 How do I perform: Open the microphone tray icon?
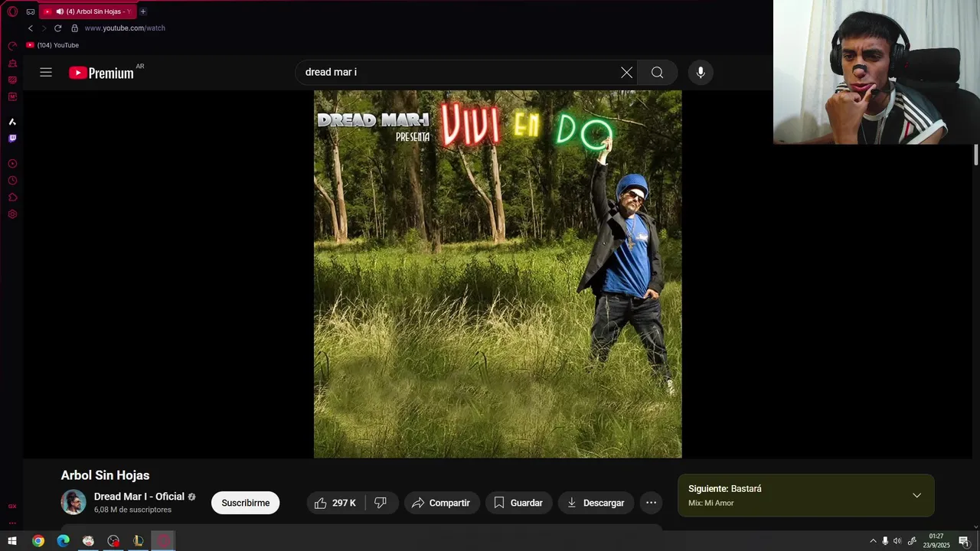885,541
